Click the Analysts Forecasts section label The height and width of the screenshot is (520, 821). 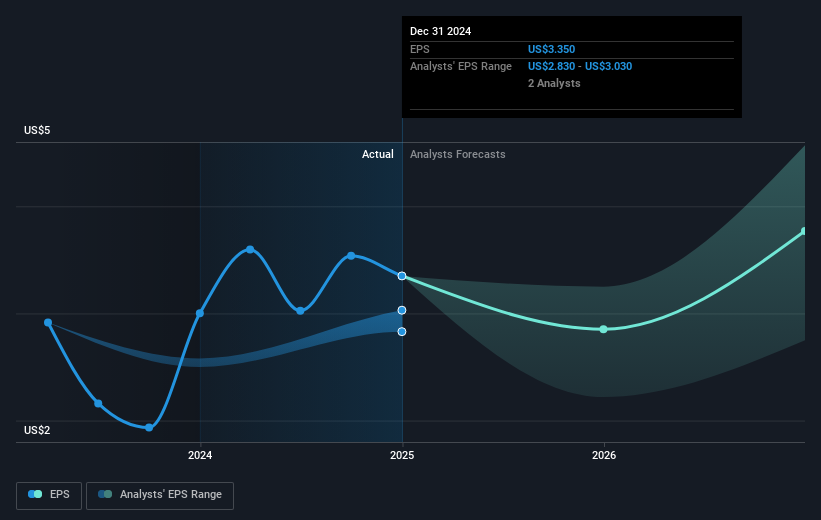(458, 154)
